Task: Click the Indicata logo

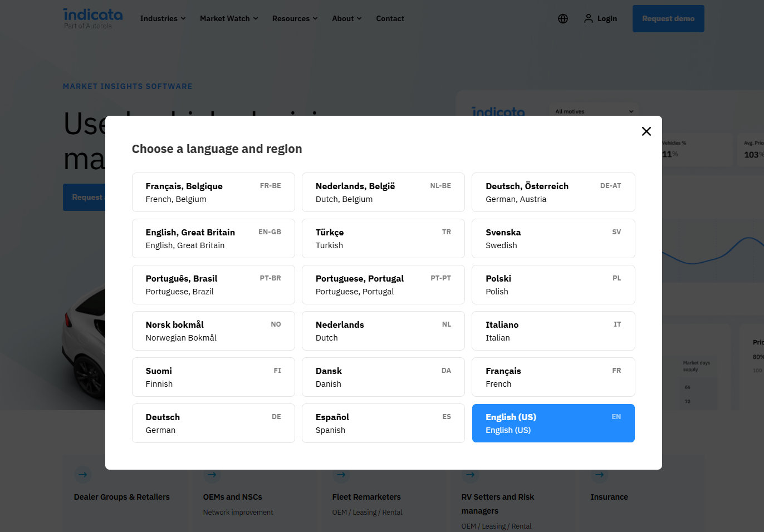Action: tap(92, 18)
